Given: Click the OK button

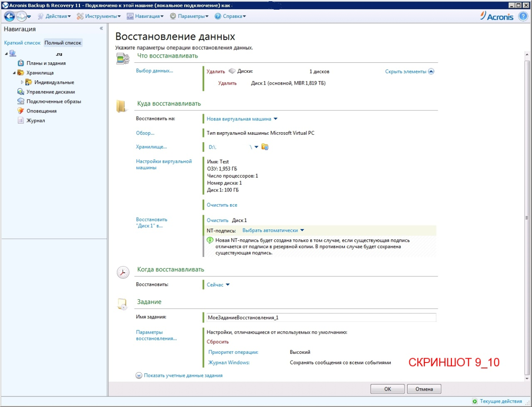Looking at the screenshot, I should tap(388, 389).
